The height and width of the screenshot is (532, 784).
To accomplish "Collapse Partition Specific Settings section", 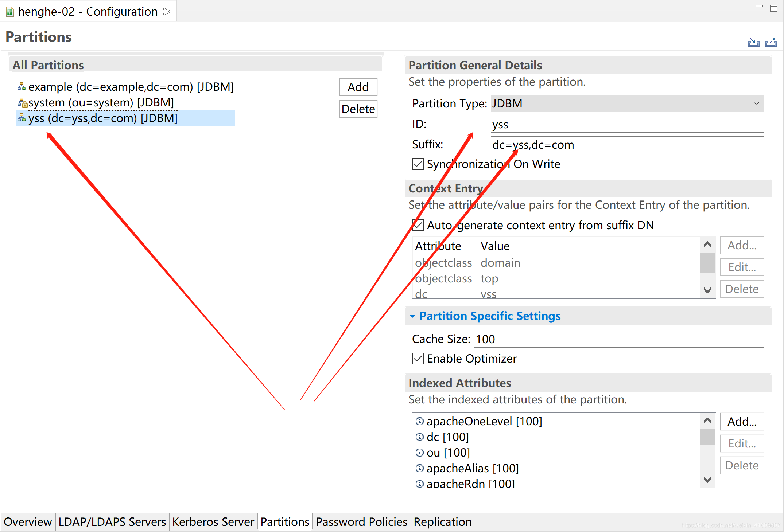I will click(412, 316).
